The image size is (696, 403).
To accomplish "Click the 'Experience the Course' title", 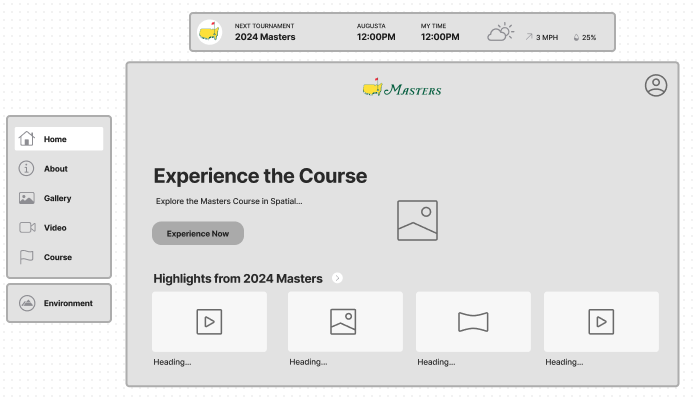I will pyautogui.click(x=260, y=176).
